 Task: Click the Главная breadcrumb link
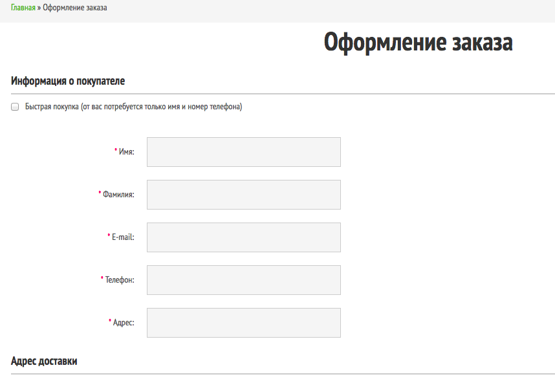[x=23, y=8]
